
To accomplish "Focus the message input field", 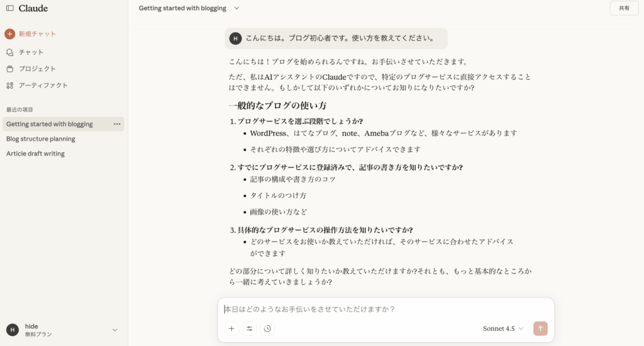I will [385, 310].
